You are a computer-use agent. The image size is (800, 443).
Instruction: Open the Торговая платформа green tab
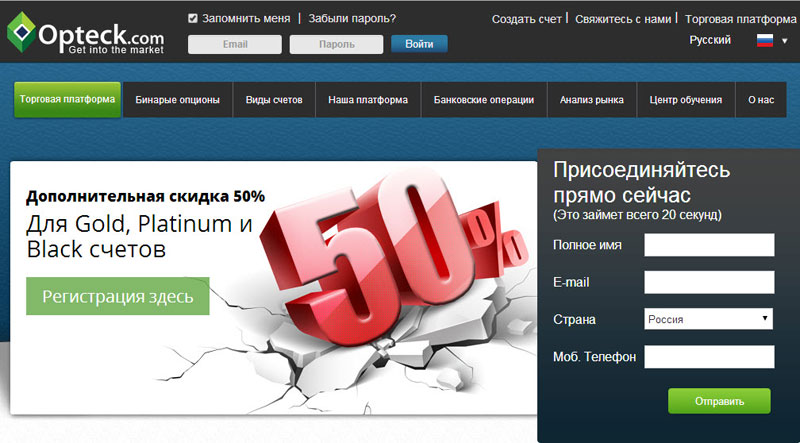tap(67, 100)
